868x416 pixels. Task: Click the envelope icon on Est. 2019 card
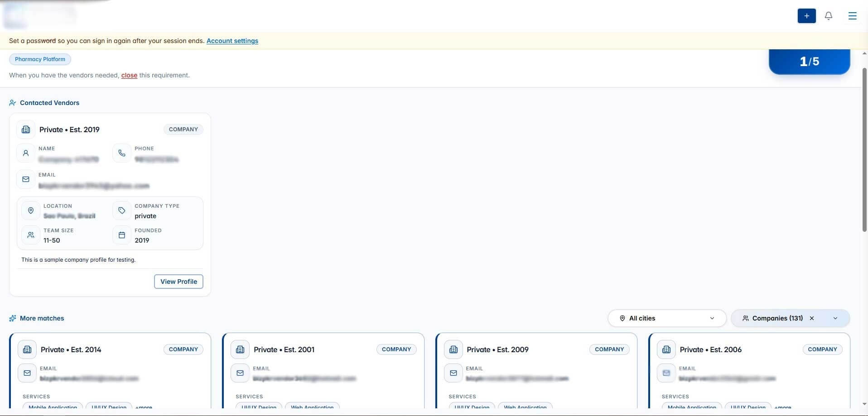[26, 179]
